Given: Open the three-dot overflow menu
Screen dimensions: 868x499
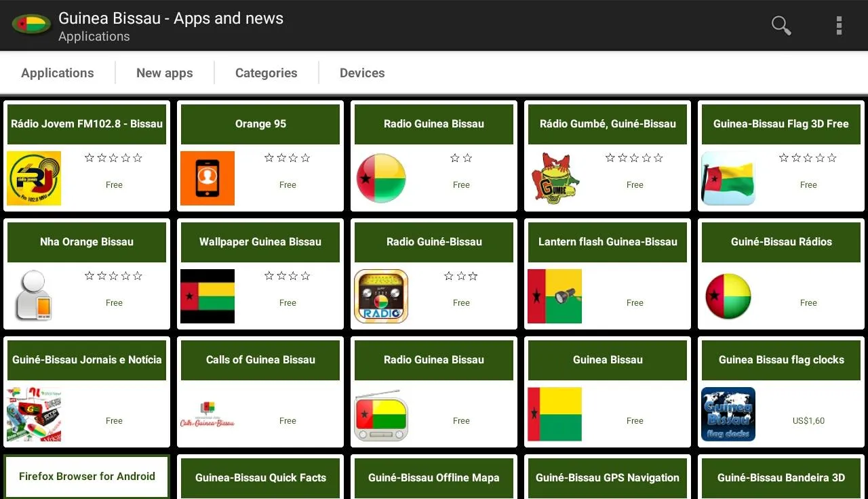Looking at the screenshot, I should click(839, 26).
